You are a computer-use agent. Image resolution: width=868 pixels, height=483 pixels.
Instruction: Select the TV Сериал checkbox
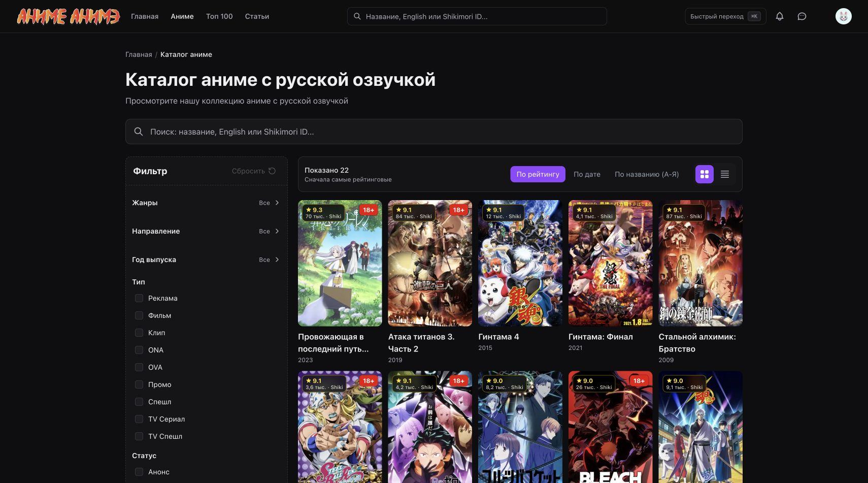pos(139,419)
